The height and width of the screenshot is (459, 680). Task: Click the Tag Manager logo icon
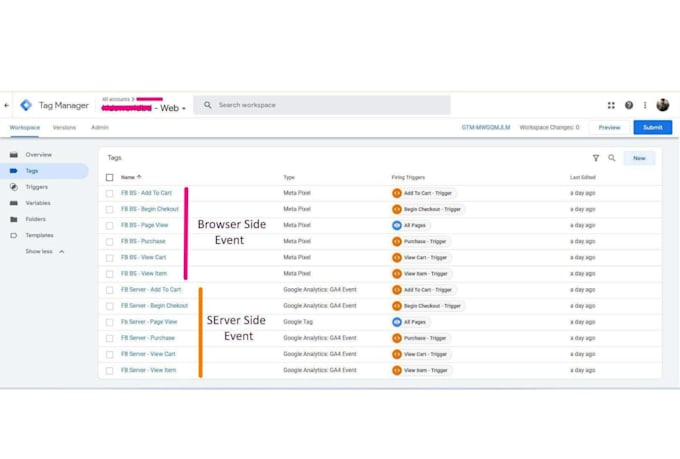click(x=26, y=105)
